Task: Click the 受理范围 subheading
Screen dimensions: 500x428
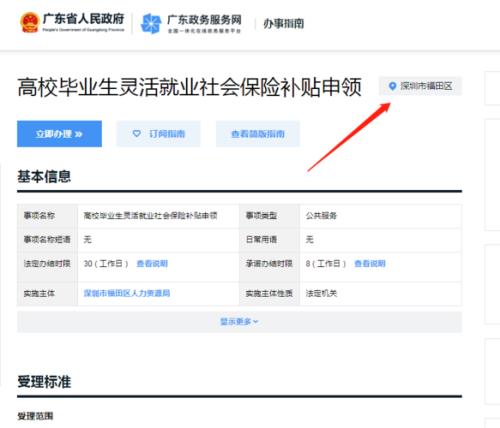Action: point(35,416)
